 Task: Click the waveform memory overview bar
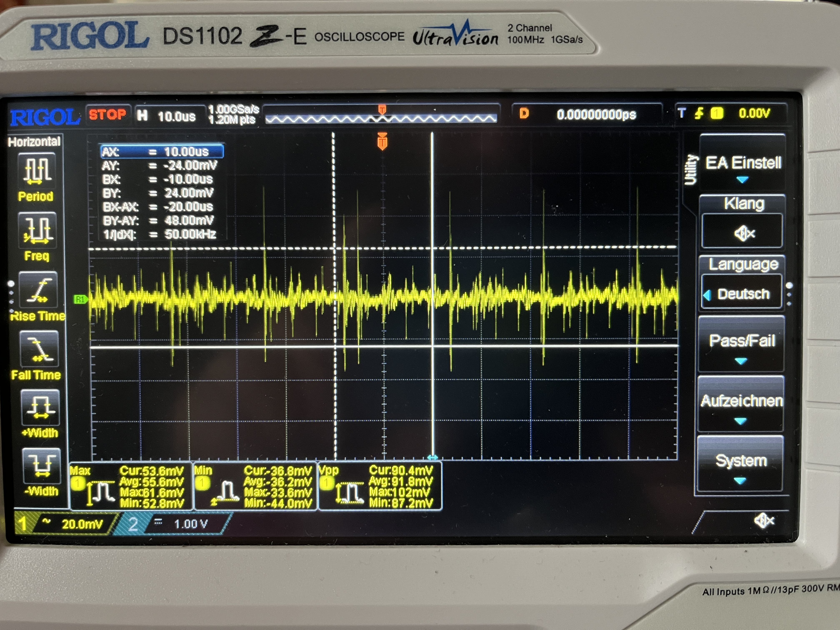coord(381,119)
